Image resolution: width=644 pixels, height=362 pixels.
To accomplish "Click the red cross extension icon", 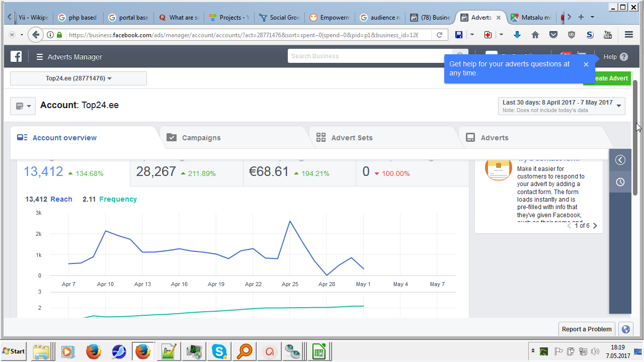I will click(x=488, y=35).
